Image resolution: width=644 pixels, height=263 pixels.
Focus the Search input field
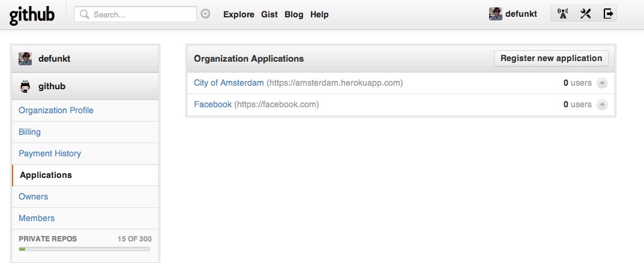[142, 14]
